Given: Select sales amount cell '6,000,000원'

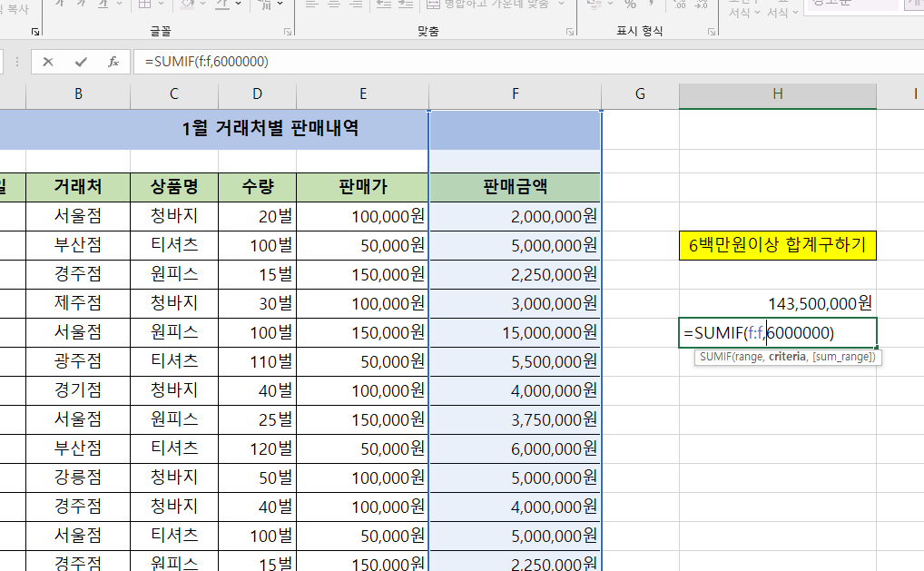Looking at the screenshot, I should pos(515,449).
